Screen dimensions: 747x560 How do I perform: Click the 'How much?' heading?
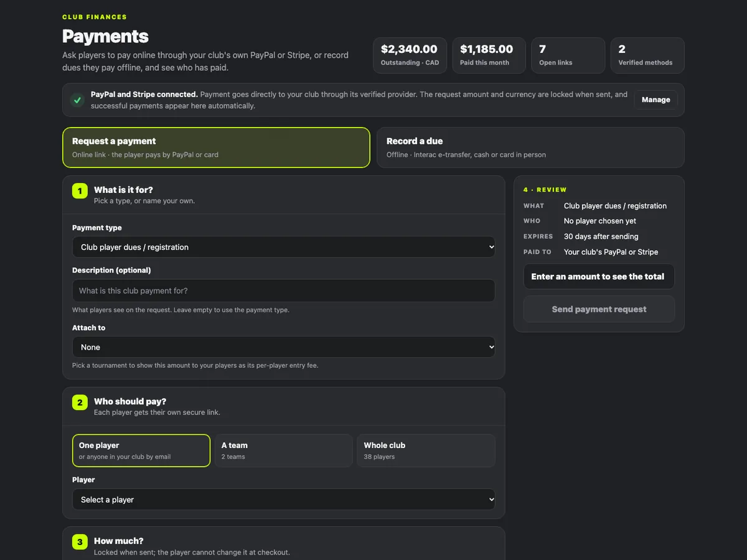(x=119, y=541)
